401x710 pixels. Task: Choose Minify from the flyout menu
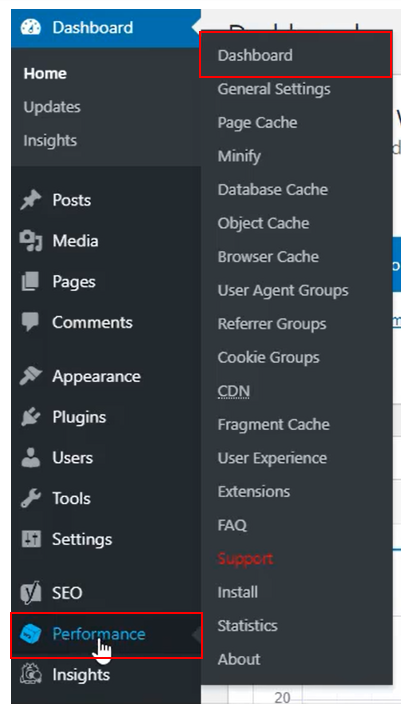coord(239,156)
